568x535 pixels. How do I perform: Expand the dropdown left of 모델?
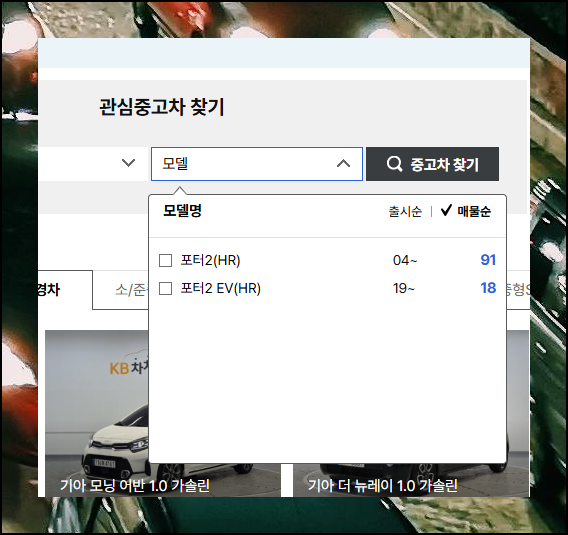pyautogui.click(x=128, y=163)
